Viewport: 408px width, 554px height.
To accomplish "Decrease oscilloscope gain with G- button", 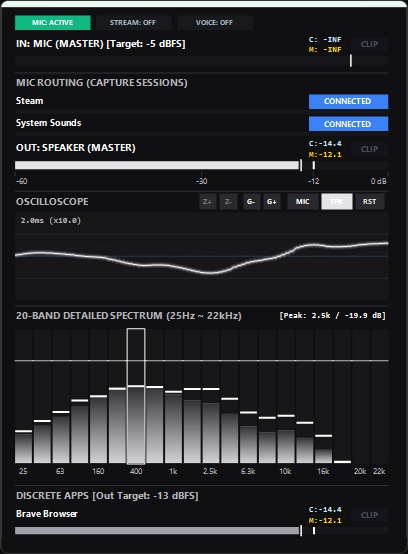I will pyautogui.click(x=251, y=201).
